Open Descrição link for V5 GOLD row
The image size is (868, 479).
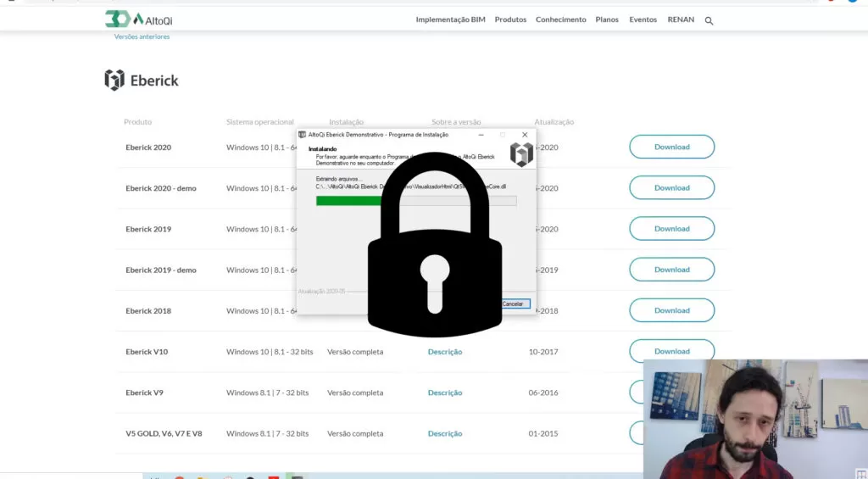click(x=444, y=433)
